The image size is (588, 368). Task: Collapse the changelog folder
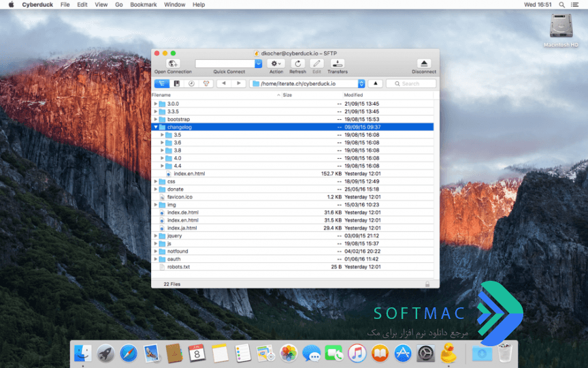click(x=156, y=127)
